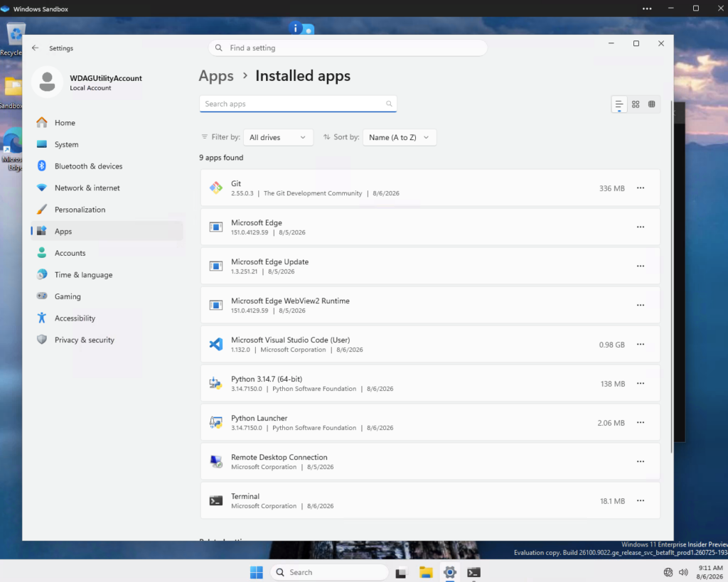Click the Microsoft Edge app icon in list
Screen dimensions: 728x582
tap(216, 227)
